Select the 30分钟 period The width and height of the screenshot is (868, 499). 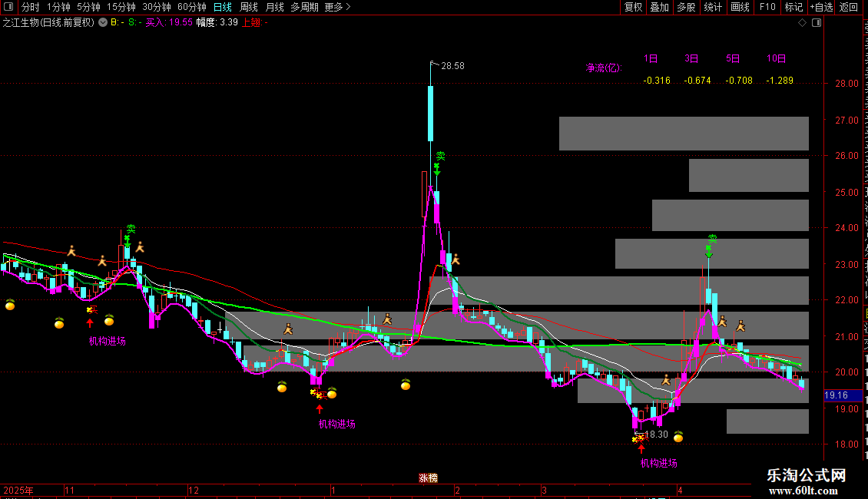157,7
